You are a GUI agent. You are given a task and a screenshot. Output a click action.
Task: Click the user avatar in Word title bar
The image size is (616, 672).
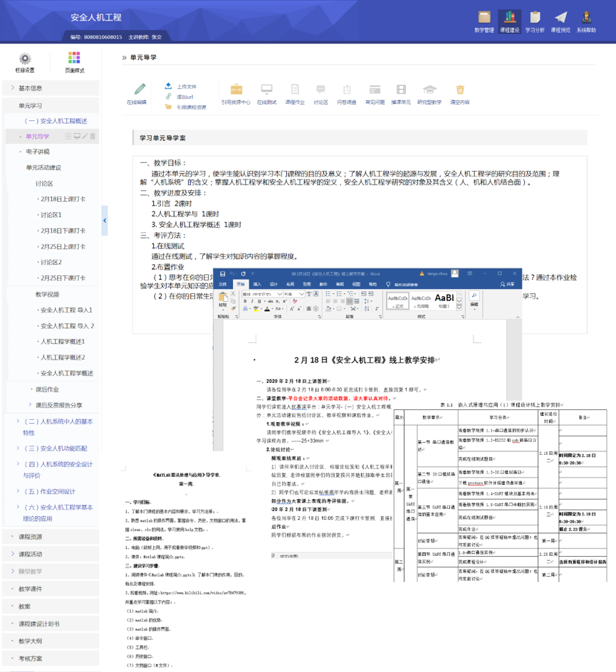click(455, 273)
